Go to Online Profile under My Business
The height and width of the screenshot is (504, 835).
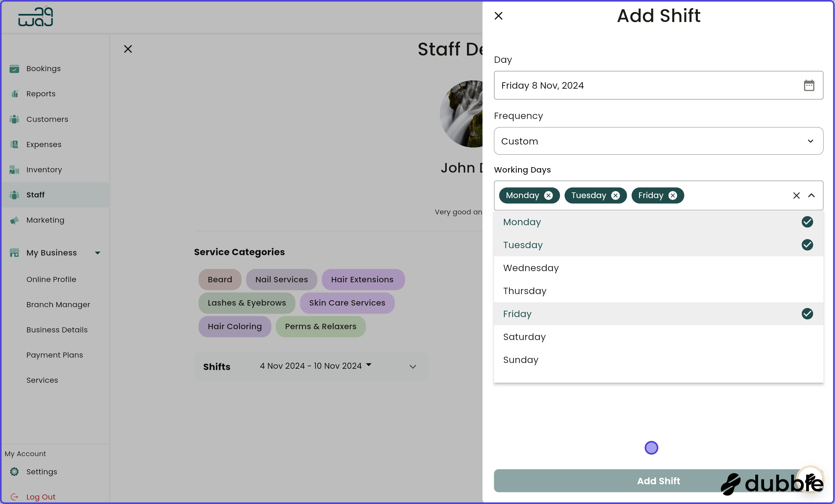(x=51, y=279)
